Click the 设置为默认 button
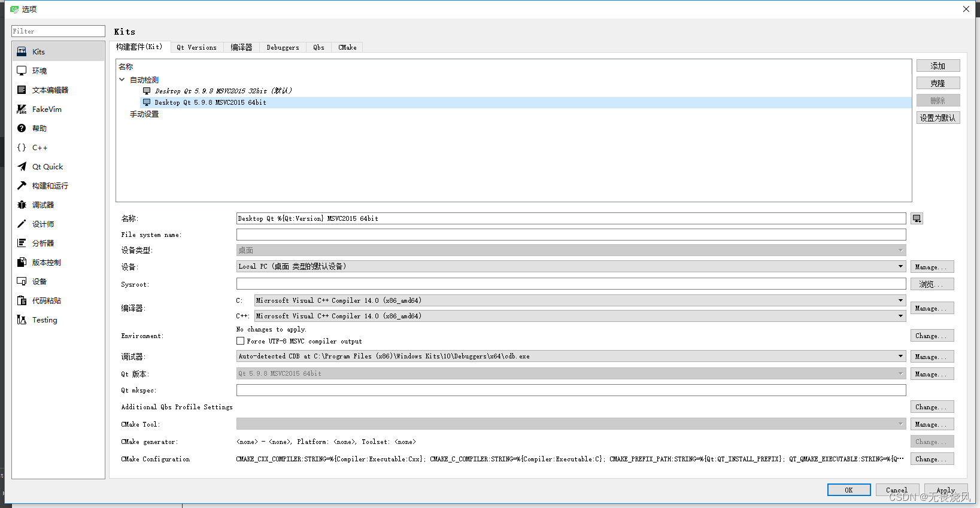Viewport: 980px width, 508px height. [x=938, y=118]
